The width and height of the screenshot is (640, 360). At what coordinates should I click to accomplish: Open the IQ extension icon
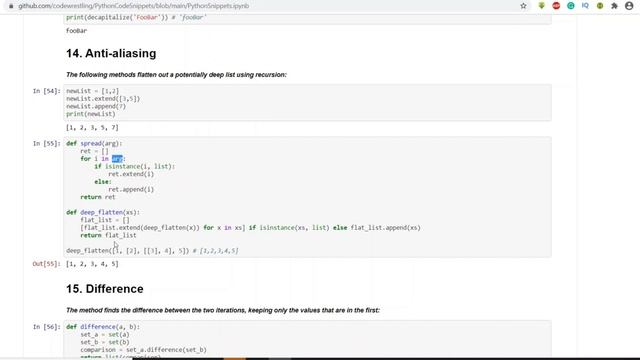pos(585,6)
